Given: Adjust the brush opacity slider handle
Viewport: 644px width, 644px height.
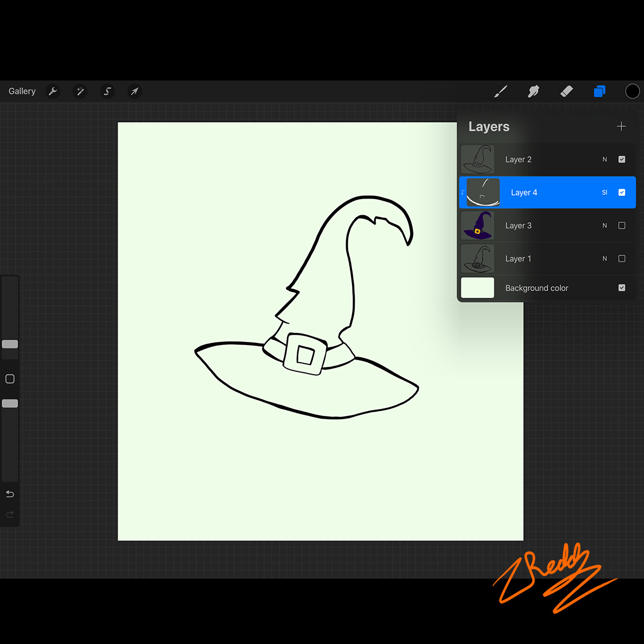Looking at the screenshot, I should tap(10, 404).
